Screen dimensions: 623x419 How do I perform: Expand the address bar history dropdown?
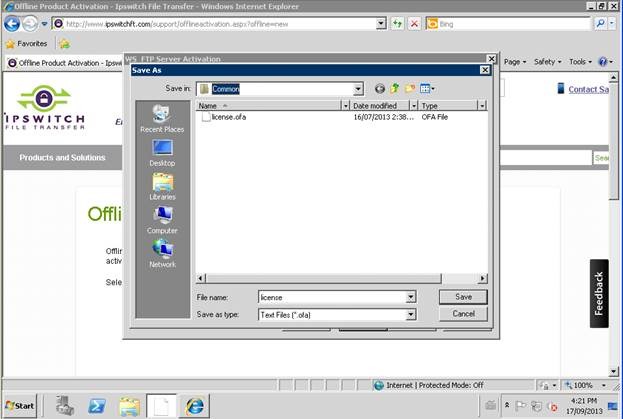coord(381,24)
